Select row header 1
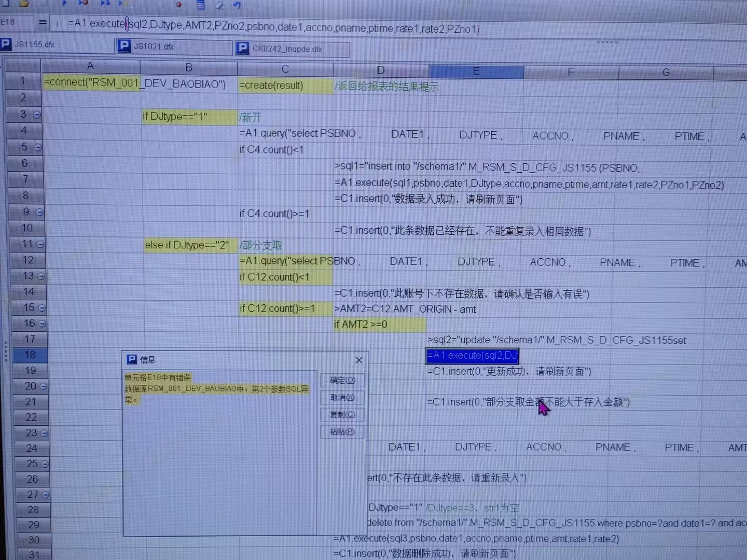 click(x=22, y=81)
